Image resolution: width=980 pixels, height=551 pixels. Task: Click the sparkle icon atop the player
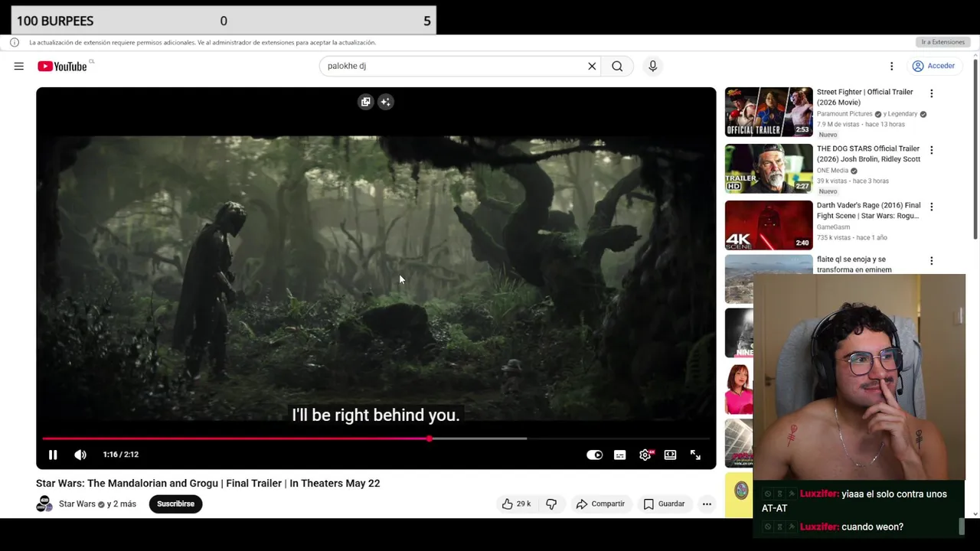tap(385, 102)
